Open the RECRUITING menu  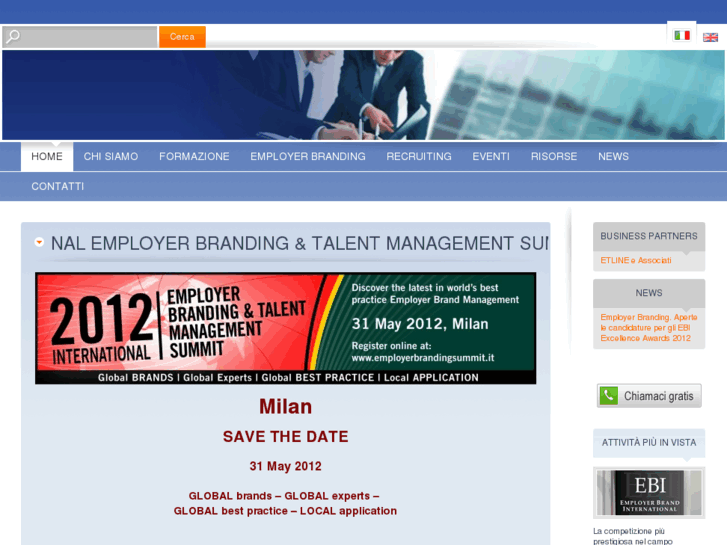tap(419, 156)
